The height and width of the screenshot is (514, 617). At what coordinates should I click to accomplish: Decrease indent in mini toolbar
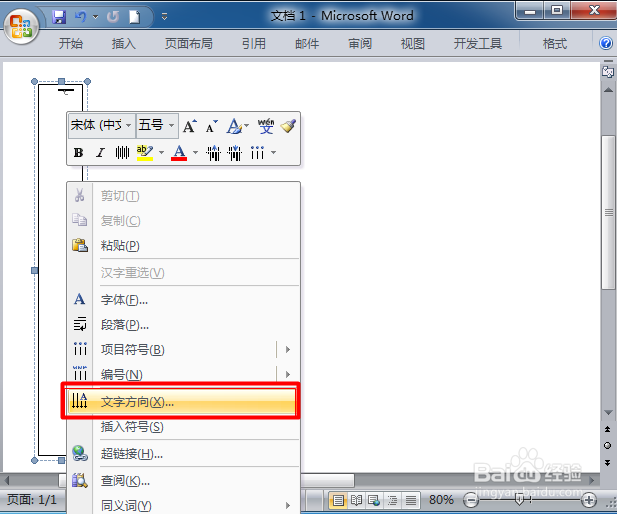pyautogui.click(x=213, y=153)
